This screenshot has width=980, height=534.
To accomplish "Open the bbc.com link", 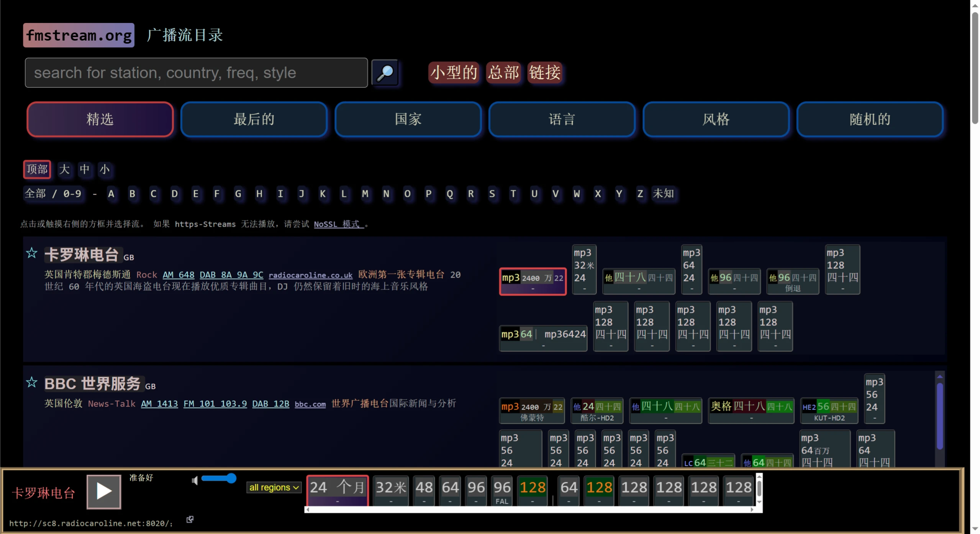I will click(310, 404).
